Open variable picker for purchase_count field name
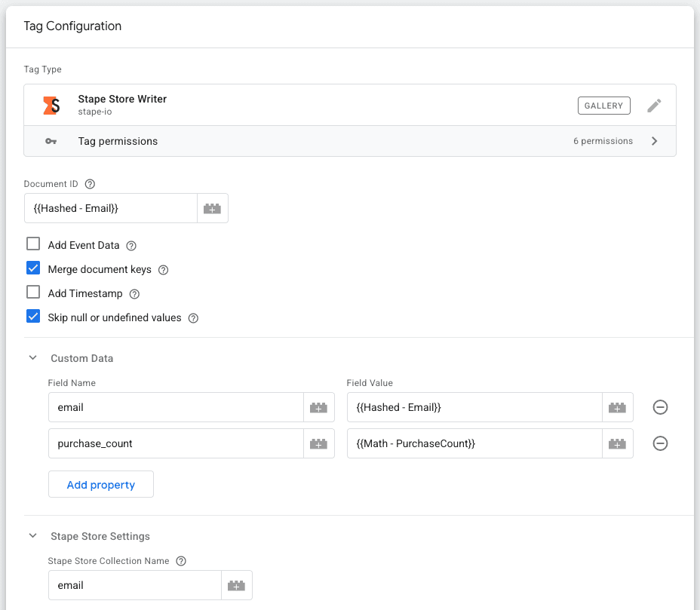The width and height of the screenshot is (700, 610). [318, 443]
